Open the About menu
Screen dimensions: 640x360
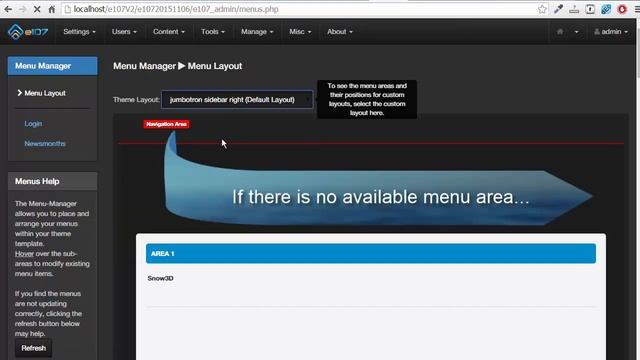pyautogui.click(x=340, y=31)
